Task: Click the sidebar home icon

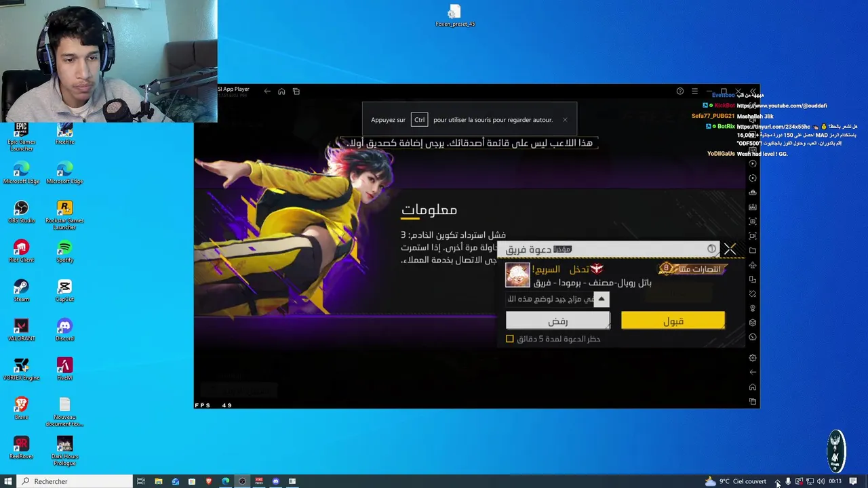Action: (753, 387)
